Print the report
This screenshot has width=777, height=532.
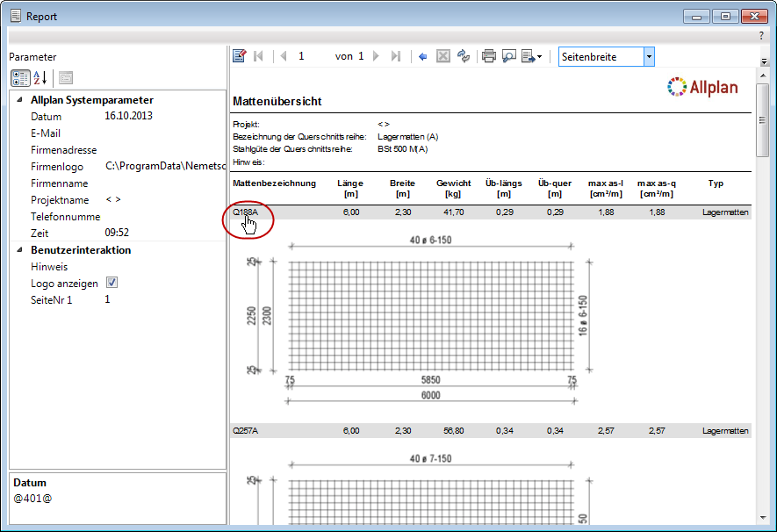pos(489,56)
